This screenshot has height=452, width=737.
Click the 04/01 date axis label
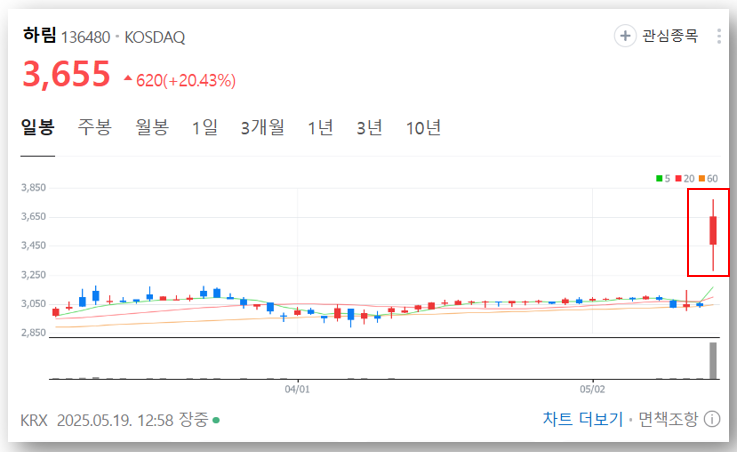tap(297, 389)
